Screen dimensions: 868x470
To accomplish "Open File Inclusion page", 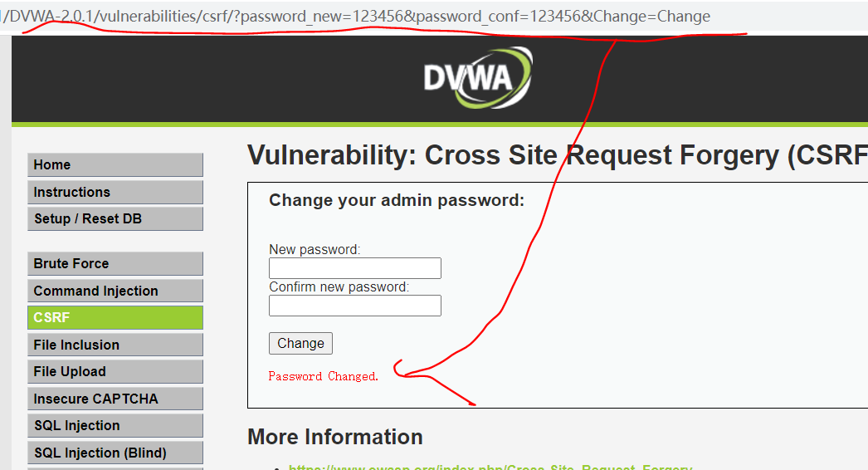I will [115, 345].
